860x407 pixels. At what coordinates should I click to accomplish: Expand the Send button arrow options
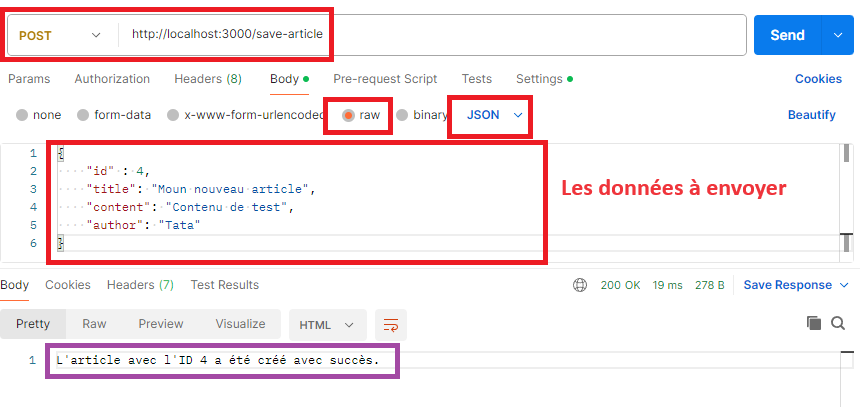point(838,35)
